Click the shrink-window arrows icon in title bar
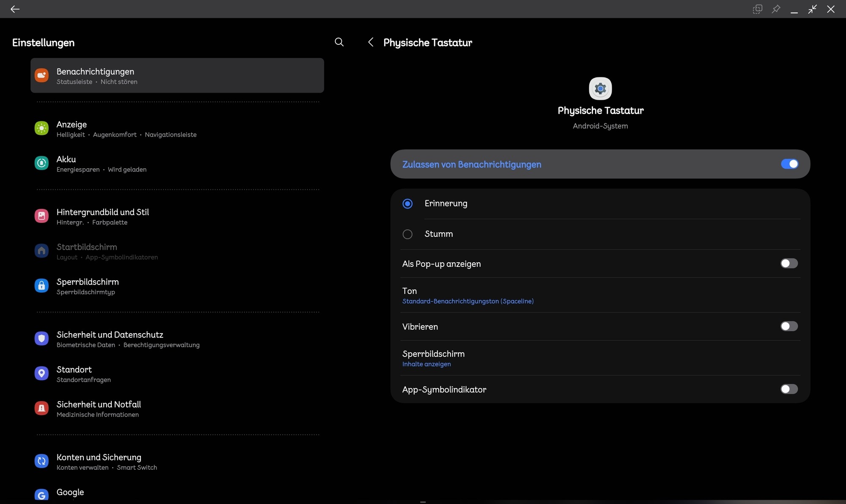 click(x=812, y=9)
